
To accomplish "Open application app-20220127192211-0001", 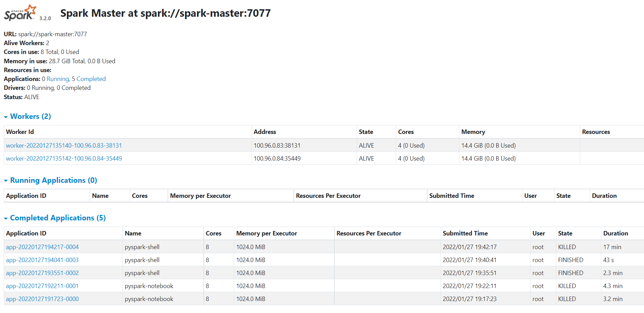I will [42, 286].
